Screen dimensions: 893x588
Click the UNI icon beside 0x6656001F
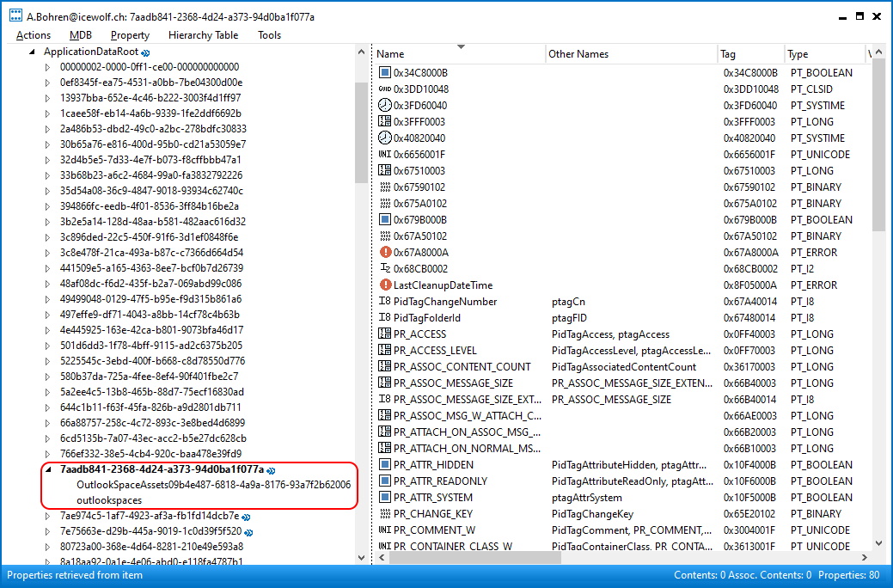tap(385, 154)
